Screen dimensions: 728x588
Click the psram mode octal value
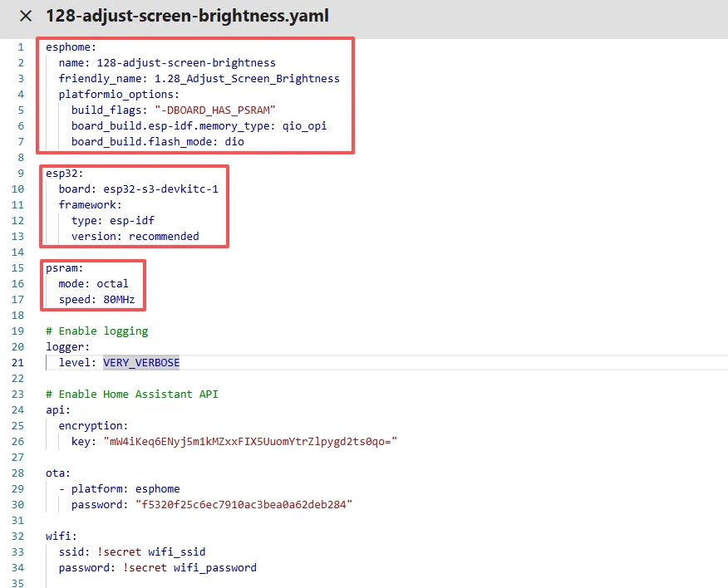click(112, 284)
